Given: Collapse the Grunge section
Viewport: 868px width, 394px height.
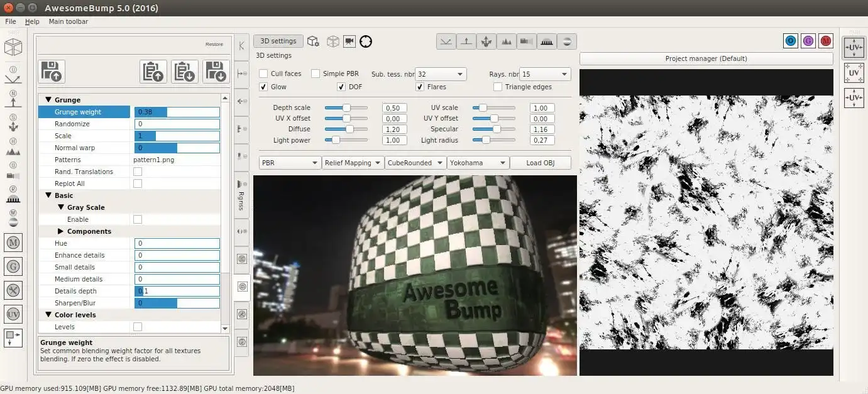Looking at the screenshot, I should point(49,99).
